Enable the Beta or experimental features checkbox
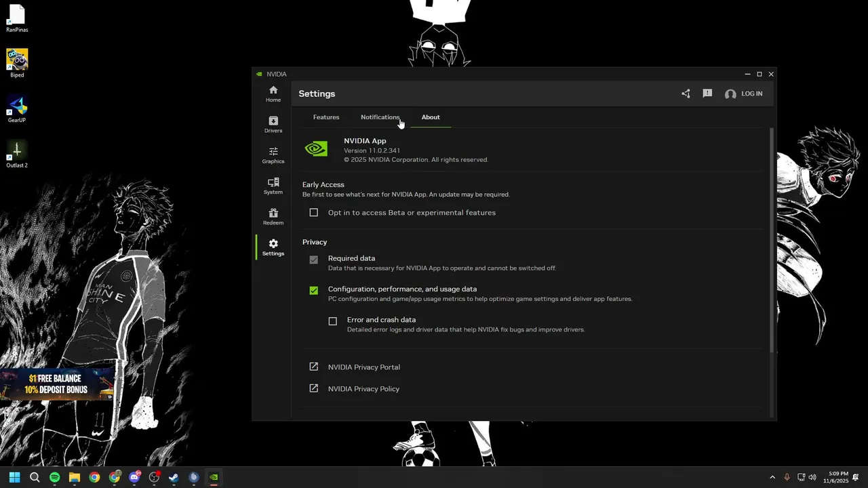Viewport: 868px width, 488px height. pyautogui.click(x=313, y=212)
